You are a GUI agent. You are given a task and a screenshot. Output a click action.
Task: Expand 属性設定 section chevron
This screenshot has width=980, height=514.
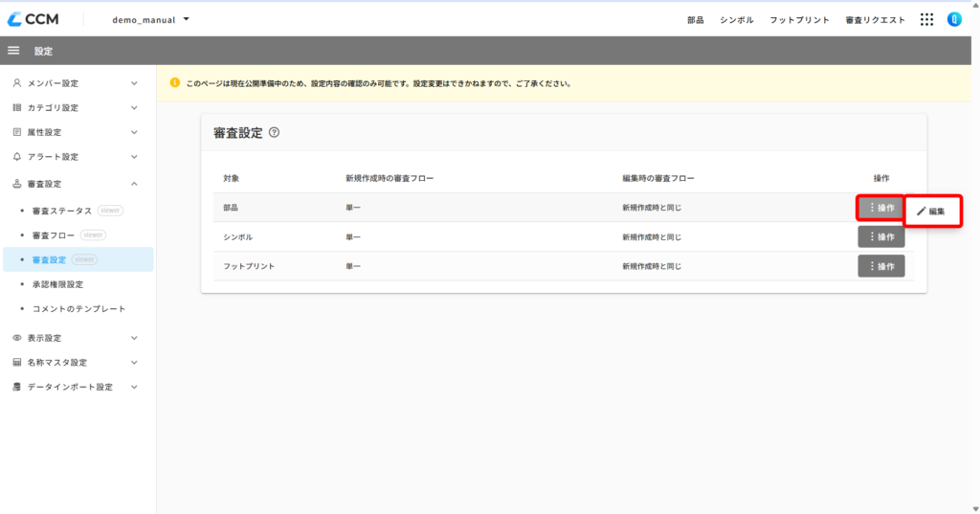click(x=134, y=132)
